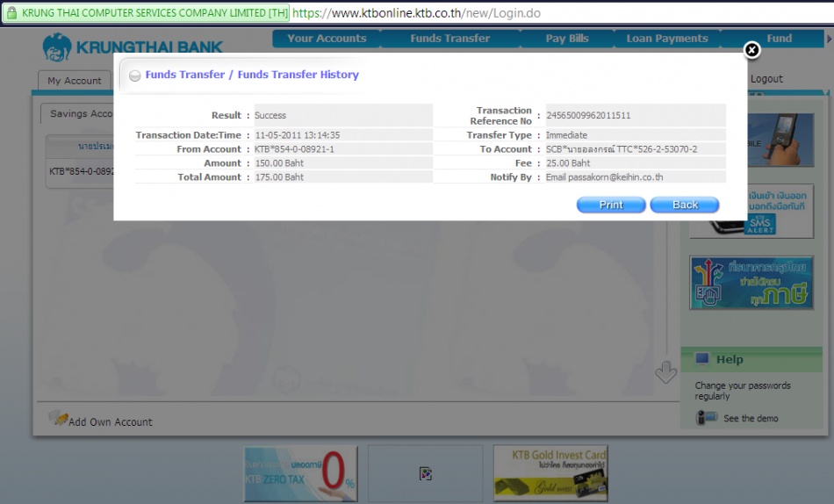Click transaction reference number 24565009962011511
The width and height of the screenshot is (834, 504).
[x=588, y=116]
